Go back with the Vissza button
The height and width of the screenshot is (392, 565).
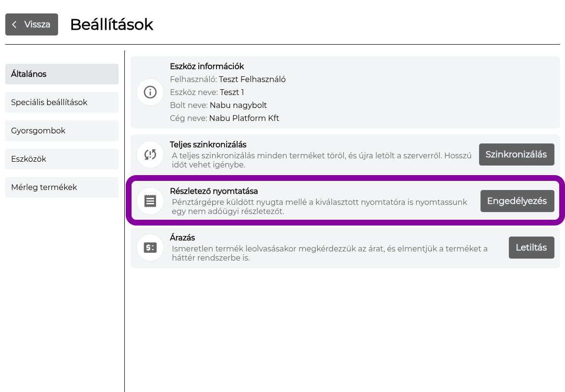tap(32, 24)
